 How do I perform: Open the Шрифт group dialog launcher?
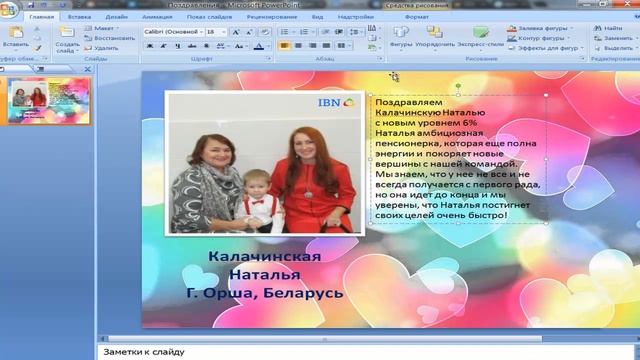tap(269, 59)
